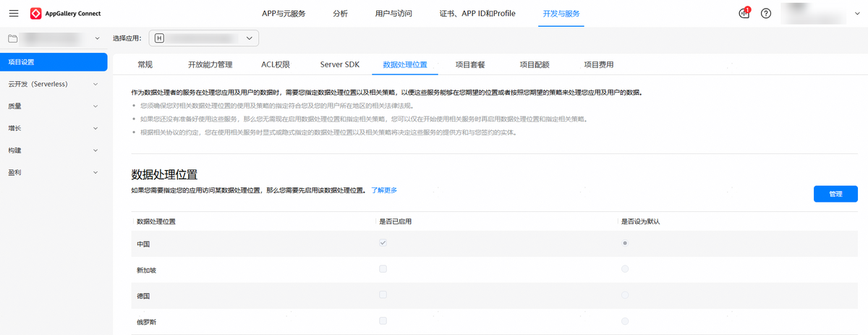Click the help question mark icon

pyautogui.click(x=766, y=14)
